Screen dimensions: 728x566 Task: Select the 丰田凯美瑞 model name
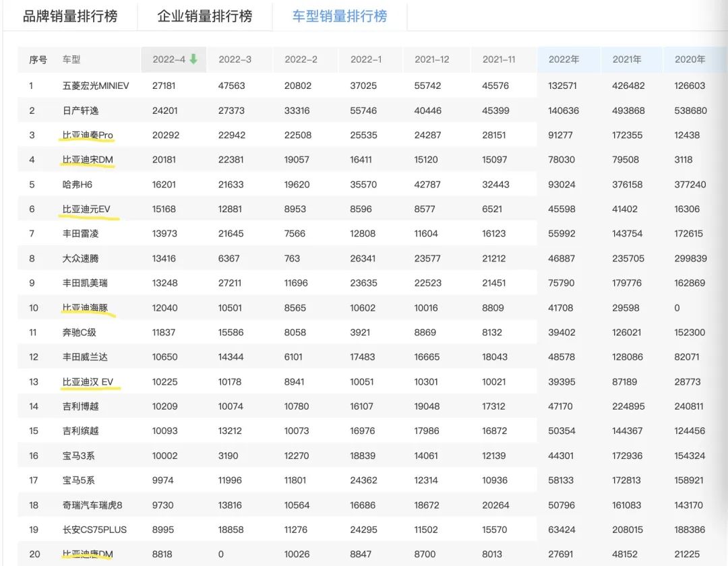(85, 283)
